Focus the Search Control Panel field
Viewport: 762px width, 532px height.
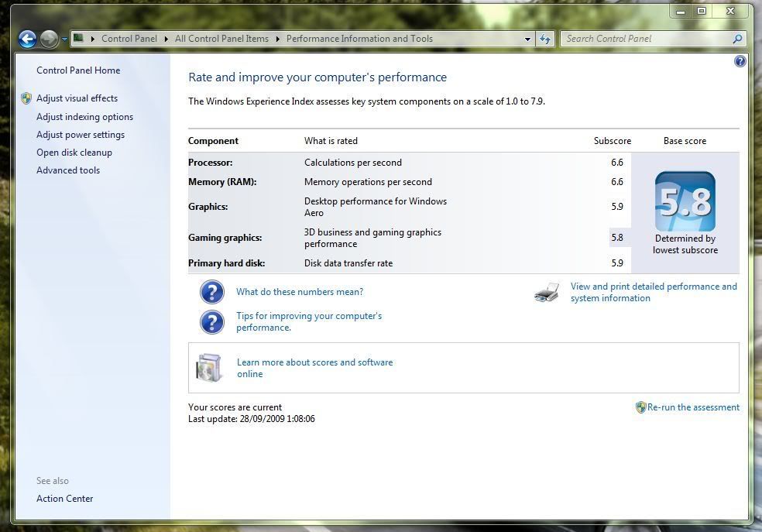(647, 39)
